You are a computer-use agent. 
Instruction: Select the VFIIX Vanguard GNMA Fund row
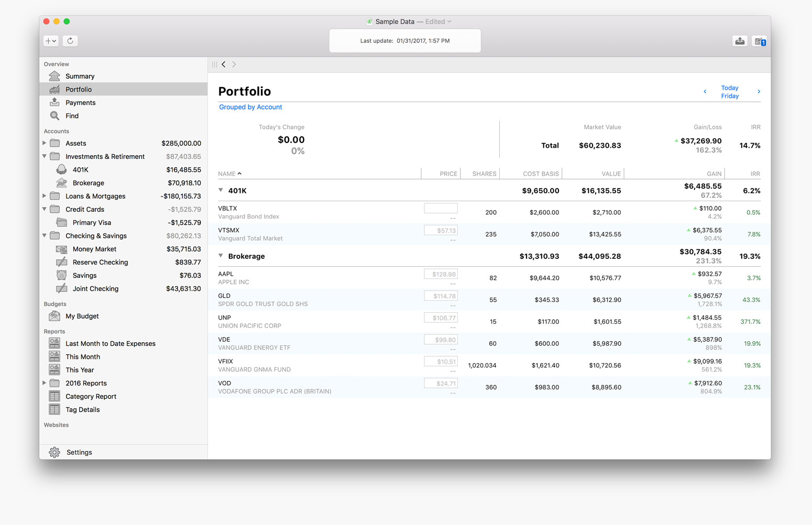[x=489, y=365]
